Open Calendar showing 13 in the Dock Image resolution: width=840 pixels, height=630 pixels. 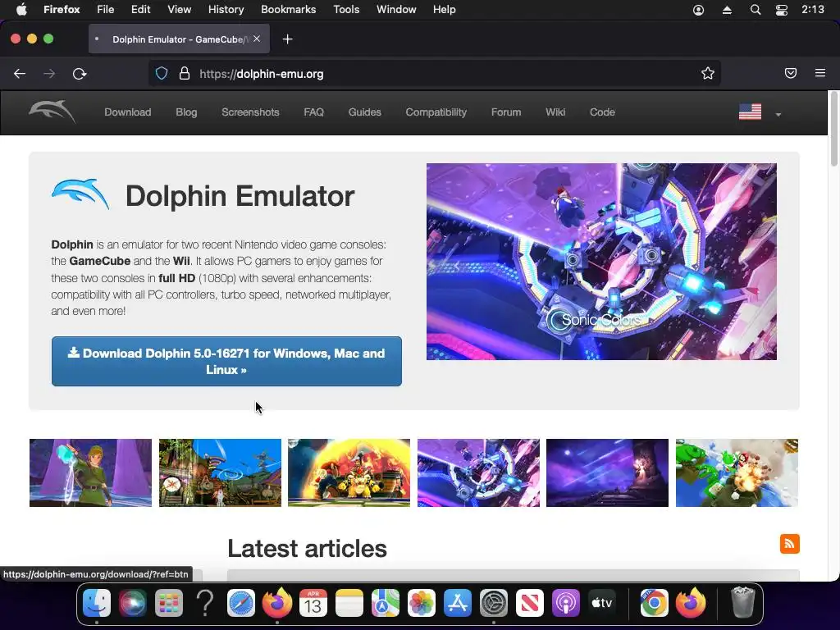coord(313,603)
